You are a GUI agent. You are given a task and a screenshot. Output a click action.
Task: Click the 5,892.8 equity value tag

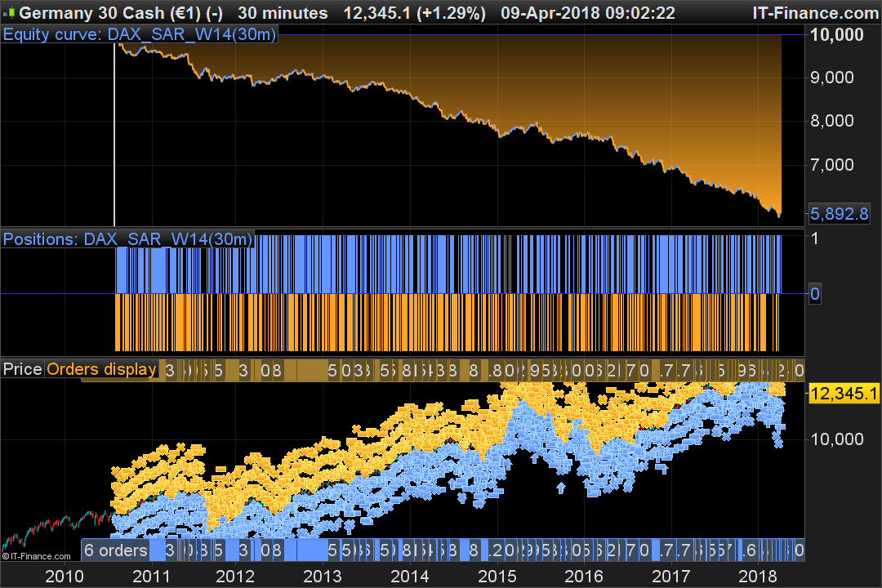point(840,213)
